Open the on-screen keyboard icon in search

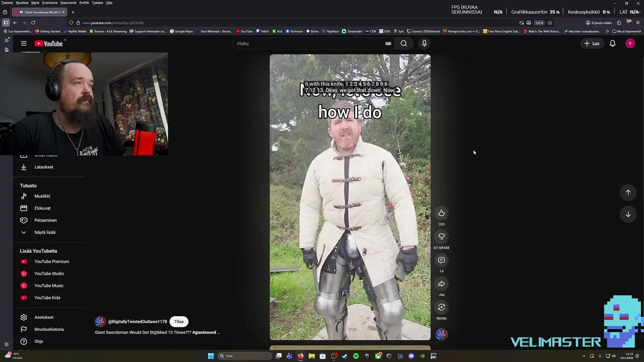(x=388, y=43)
